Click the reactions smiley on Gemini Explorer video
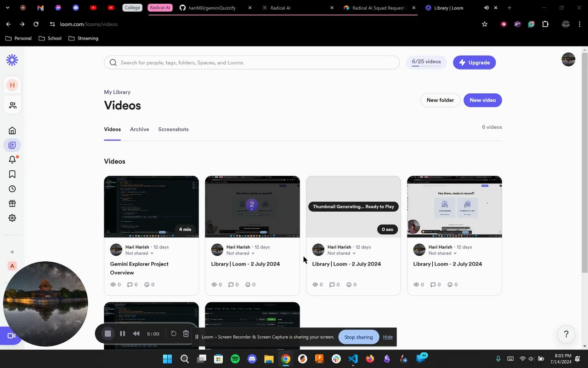Screen dimensions: 588x368 click(147, 285)
